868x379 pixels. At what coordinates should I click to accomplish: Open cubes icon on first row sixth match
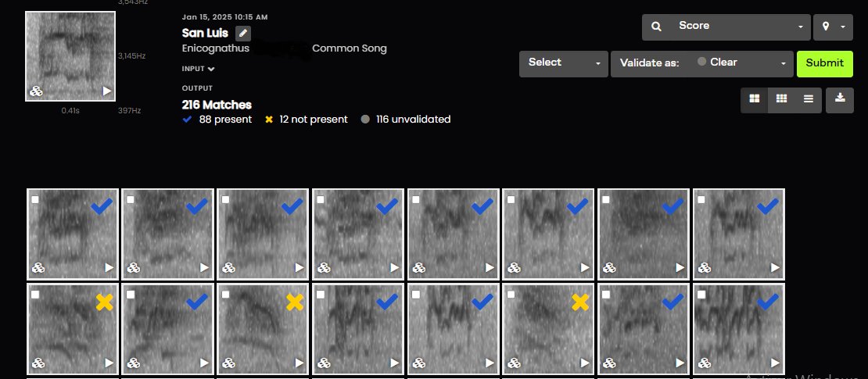[515, 268]
